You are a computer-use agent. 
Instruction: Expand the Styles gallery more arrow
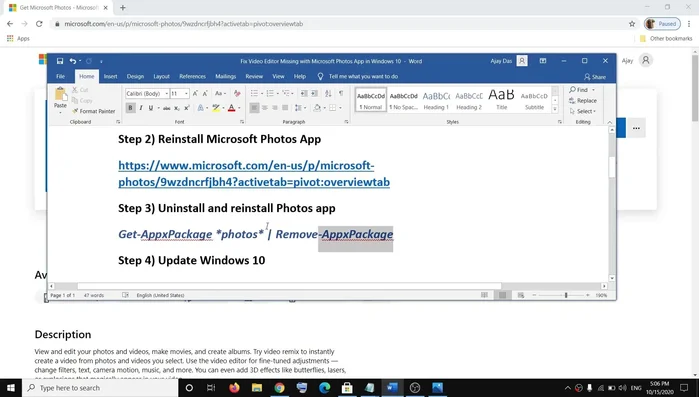(555, 109)
